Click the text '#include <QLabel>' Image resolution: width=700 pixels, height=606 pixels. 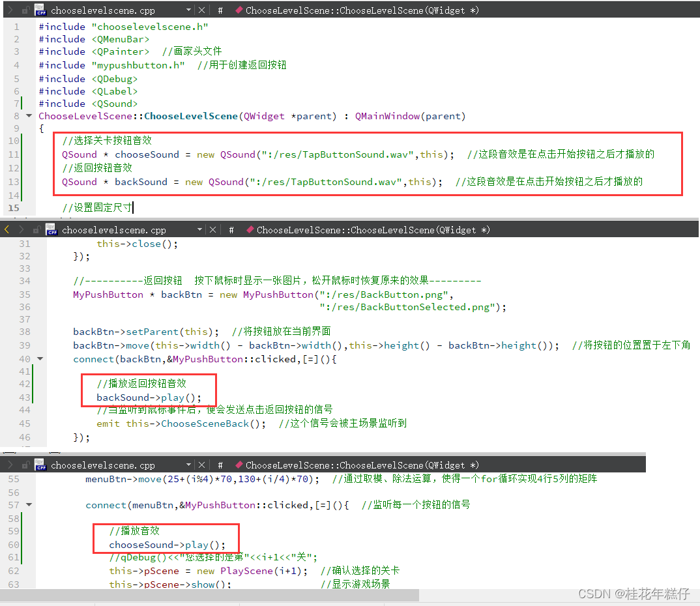pyautogui.click(x=89, y=91)
